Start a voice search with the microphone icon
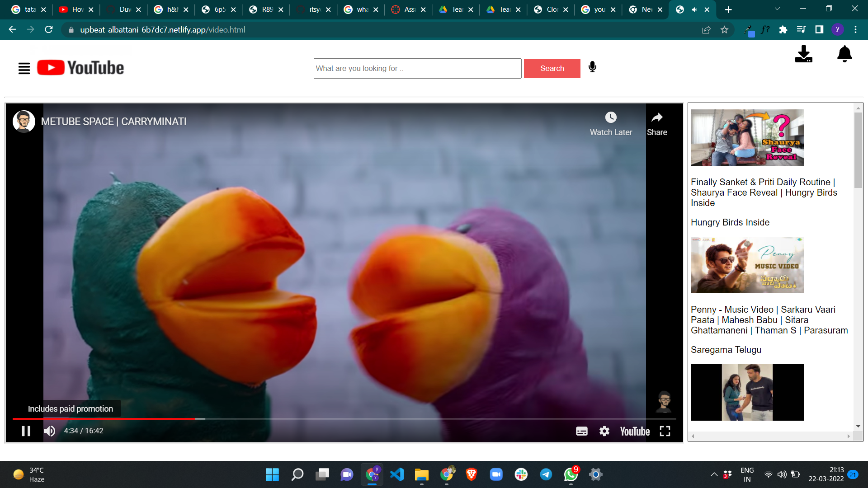This screenshot has width=868, height=488. point(592,67)
